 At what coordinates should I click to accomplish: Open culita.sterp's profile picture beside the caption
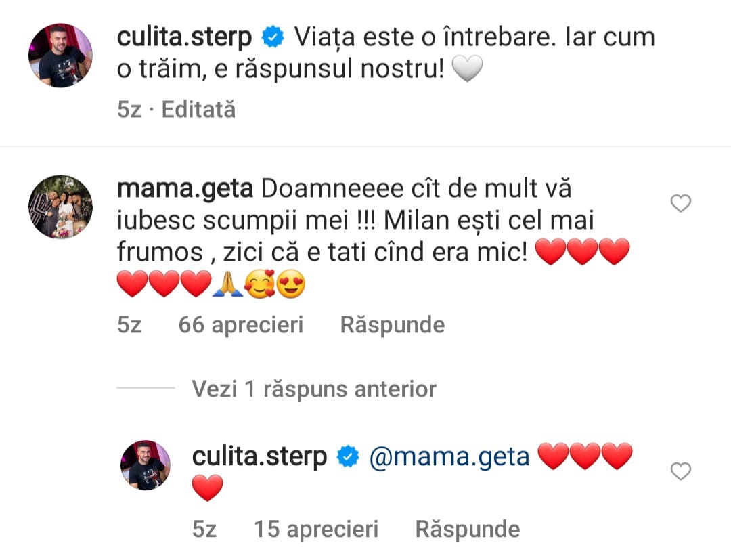(x=60, y=56)
